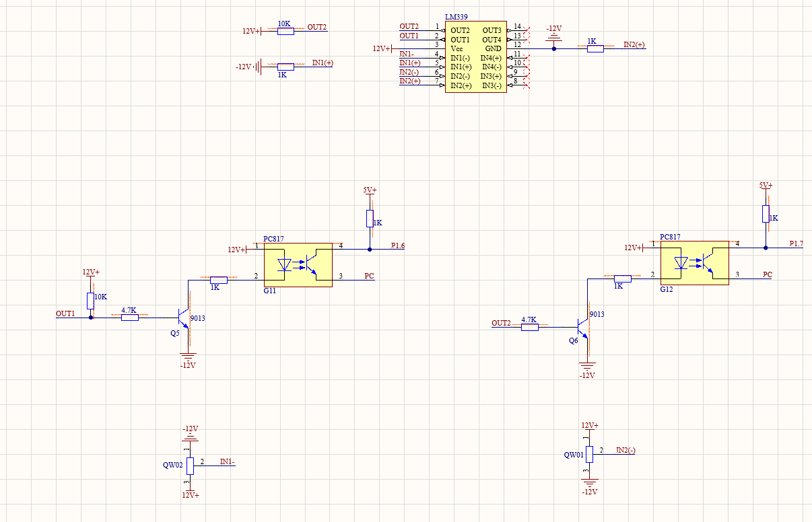812x522 pixels.
Task: Click the -12V ground symbol under Q6
Action: (x=588, y=370)
